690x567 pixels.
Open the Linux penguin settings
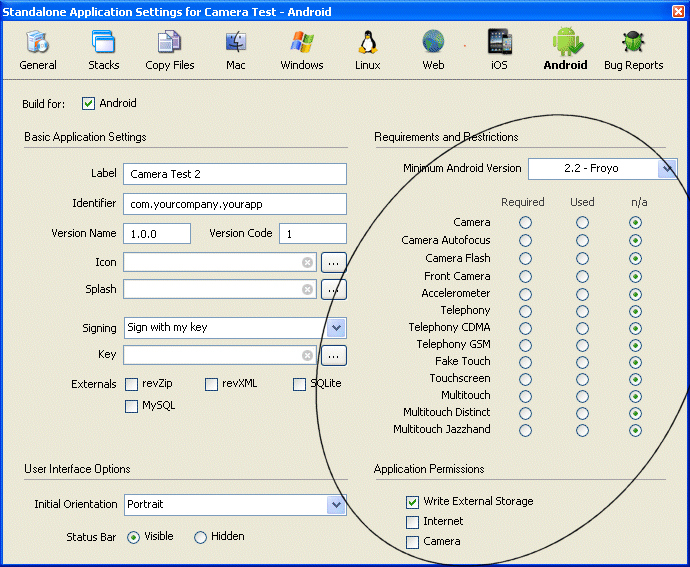pos(368,49)
